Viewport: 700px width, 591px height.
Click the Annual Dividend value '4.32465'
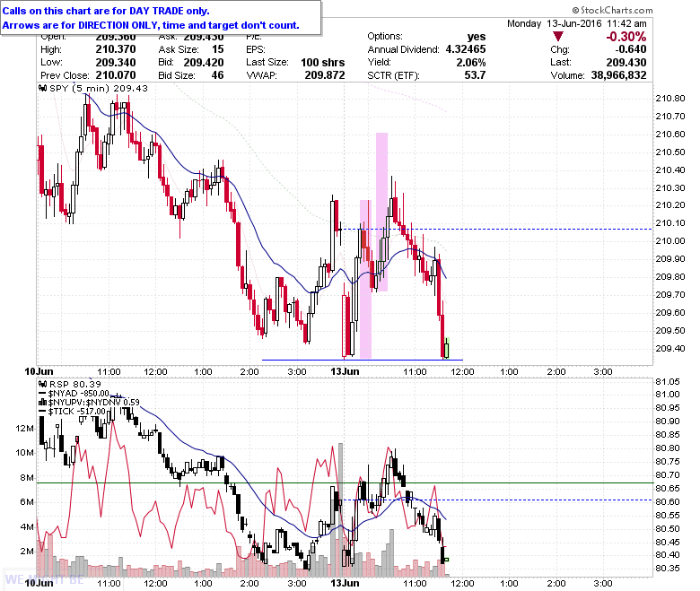[x=466, y=49]
